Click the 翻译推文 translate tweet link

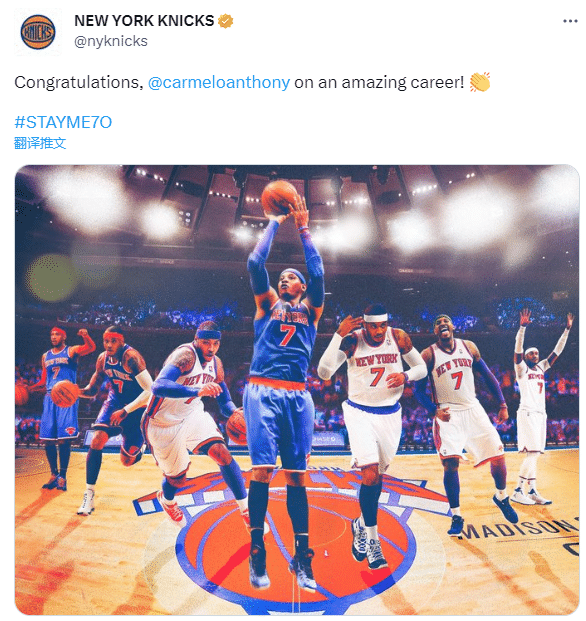[x=40, y=143]
